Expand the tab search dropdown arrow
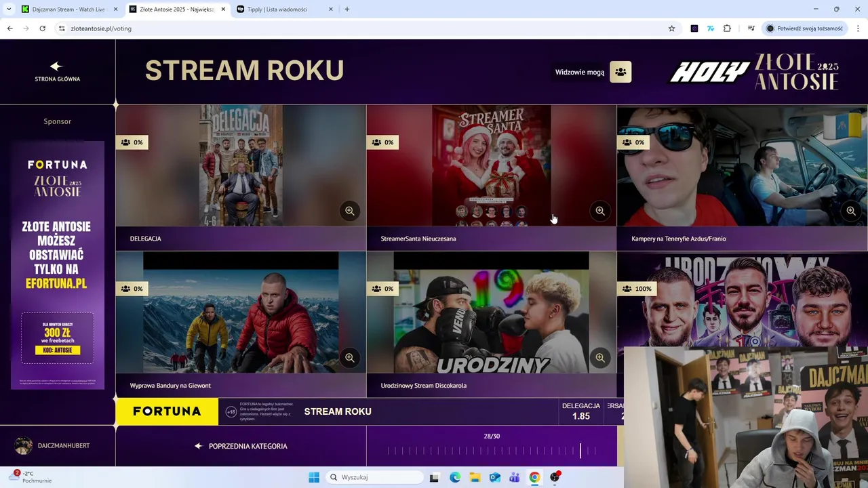 coord(9,9)
